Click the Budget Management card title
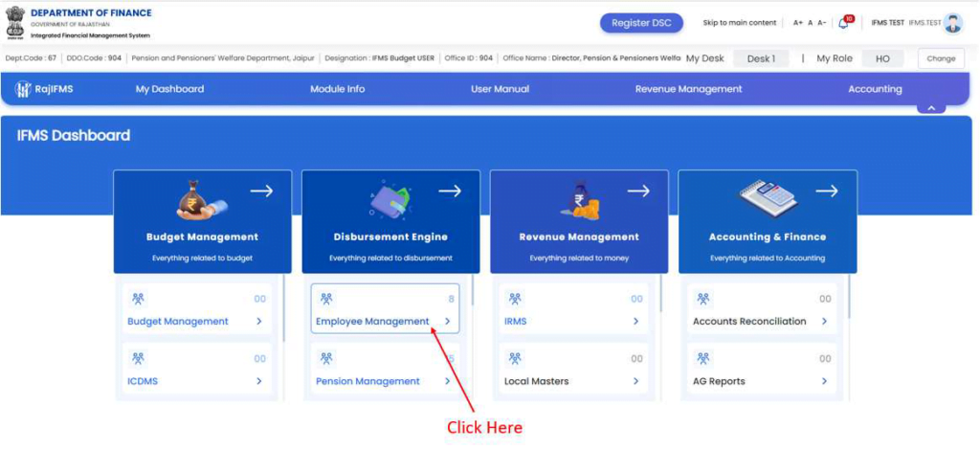 click(202, 237)
